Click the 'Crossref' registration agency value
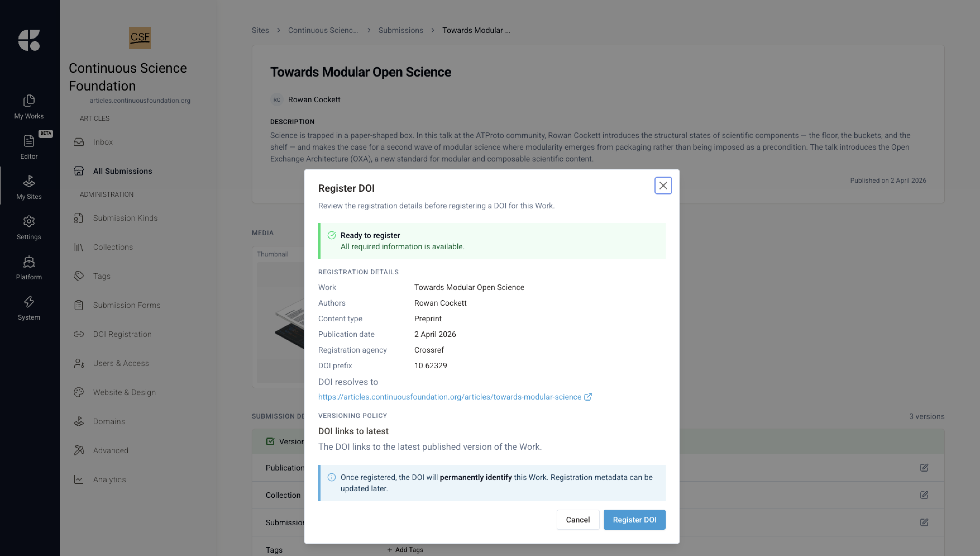 [429, 350]
